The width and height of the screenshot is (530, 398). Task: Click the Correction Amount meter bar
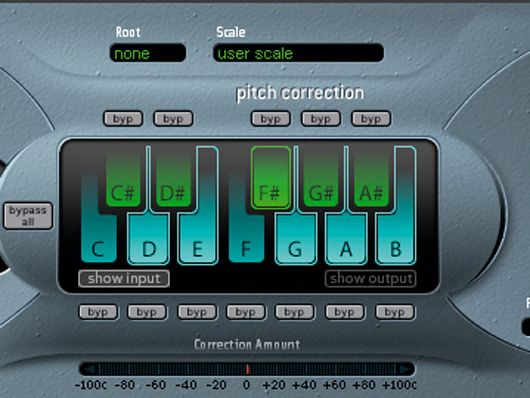pos(247,369)
